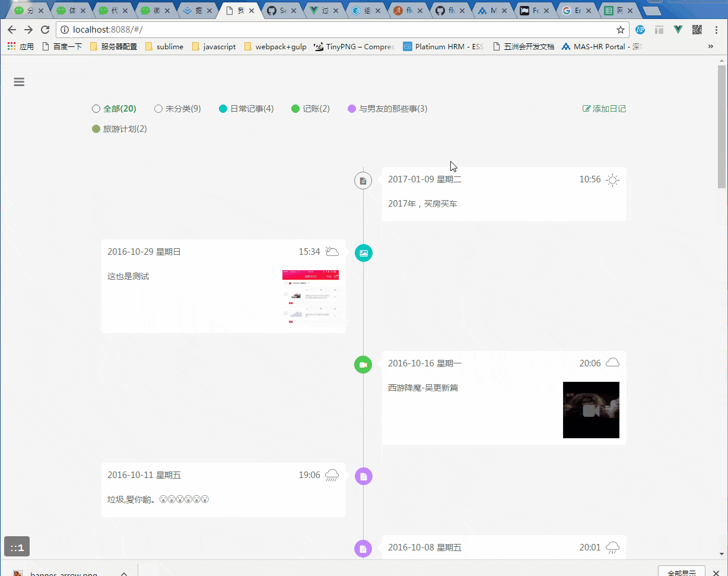Click the rain weather icon on 2016-10-08 entry

pyautogui.click(x=613, y=547)
